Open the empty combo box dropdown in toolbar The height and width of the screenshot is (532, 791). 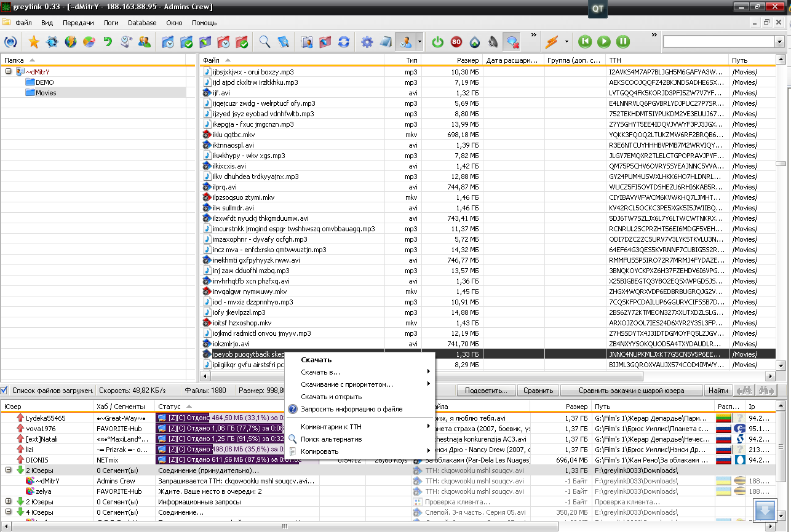pos(779,42)
